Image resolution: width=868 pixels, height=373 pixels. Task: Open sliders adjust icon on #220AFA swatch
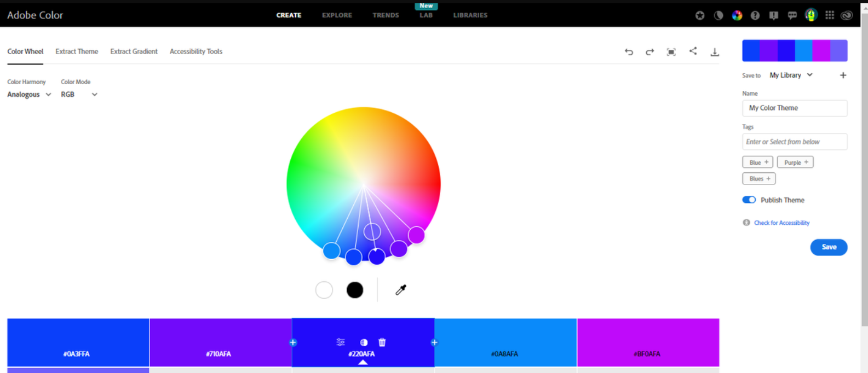coord(341,342)
